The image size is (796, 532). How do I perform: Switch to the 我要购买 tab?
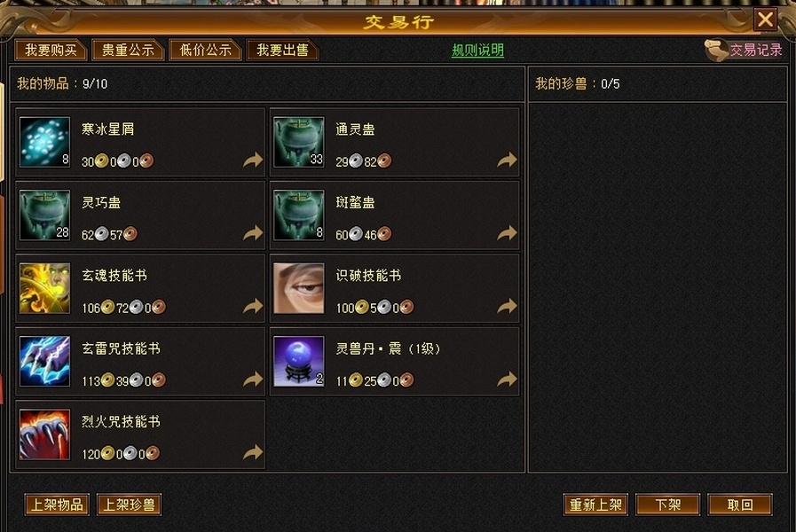[x=51, y=50]
